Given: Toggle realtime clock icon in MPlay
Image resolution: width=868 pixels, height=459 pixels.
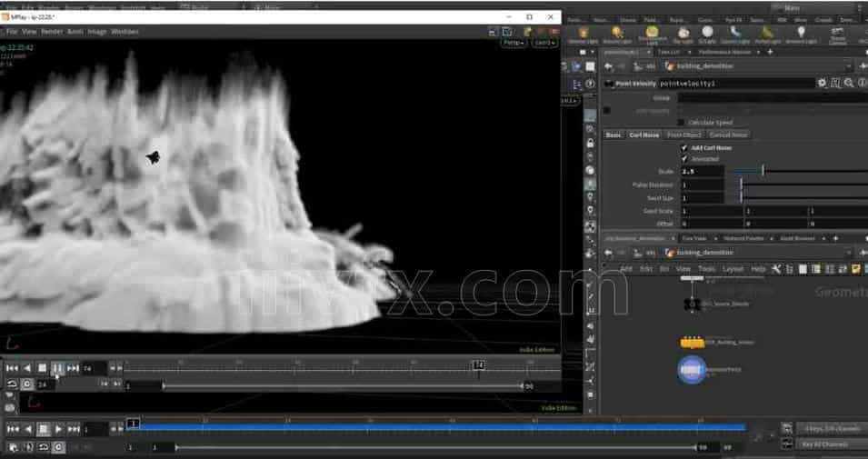Looking at the screenshot, I should click(x=26, y=384).
